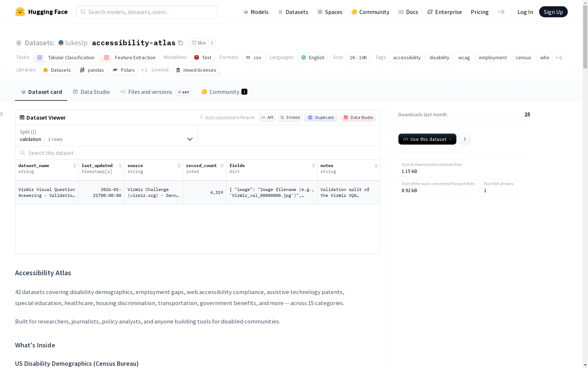Open Community in the top navigation
The width and height of the screenshot is (588, 368).
pos(370,12)
